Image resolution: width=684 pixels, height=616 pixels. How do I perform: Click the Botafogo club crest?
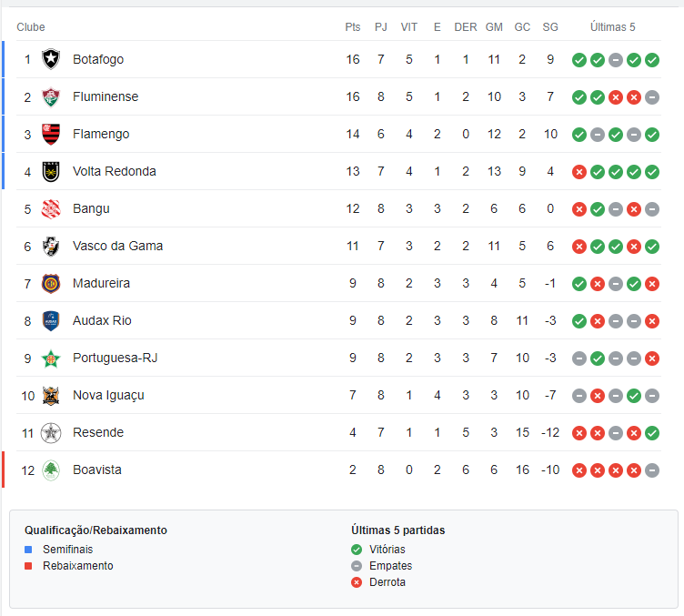click(x=51, y=59)
